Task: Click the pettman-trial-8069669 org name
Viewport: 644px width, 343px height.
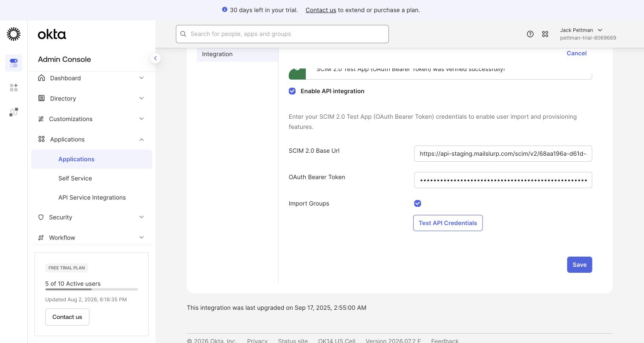Action: [x=588, y=38]
